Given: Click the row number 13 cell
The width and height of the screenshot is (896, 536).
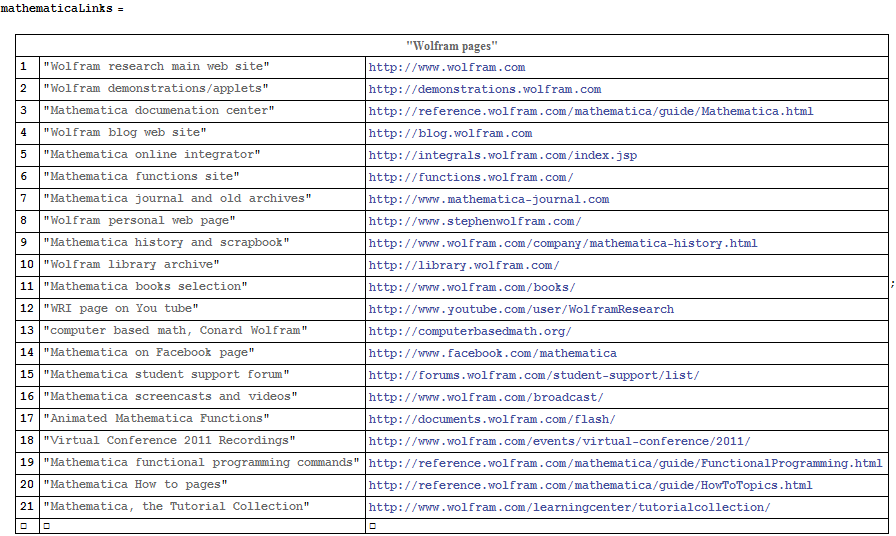Looking at the screenshot, I should [27, 331].
